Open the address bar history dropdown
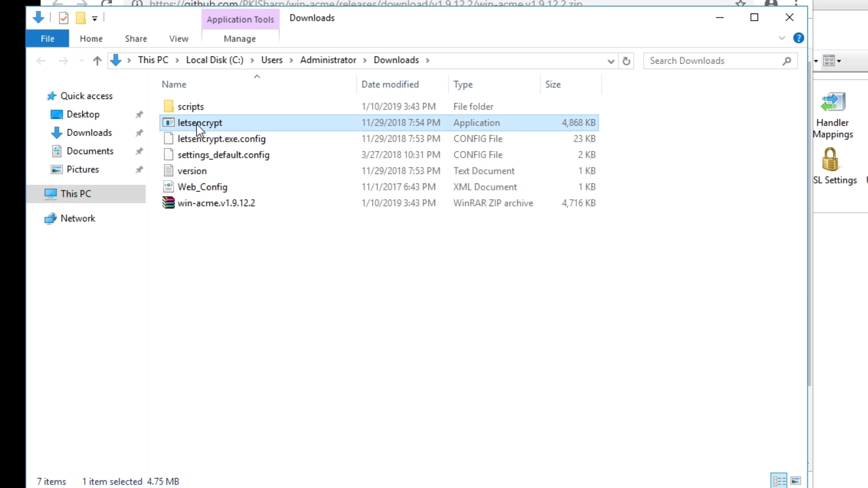This screenshot has height=488, width=868. (611, 61)
